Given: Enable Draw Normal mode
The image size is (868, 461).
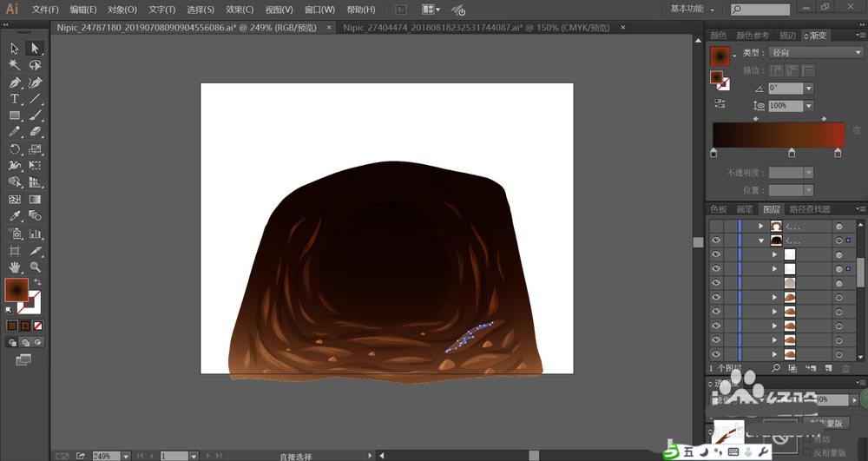Looking at the screenshot, I should click(x=12, y=343).
